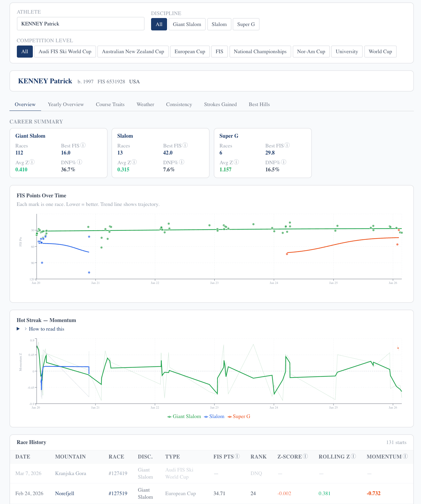
Task: Click info icon beside Giant Slalom Best FIS
Action: [83, 145]
